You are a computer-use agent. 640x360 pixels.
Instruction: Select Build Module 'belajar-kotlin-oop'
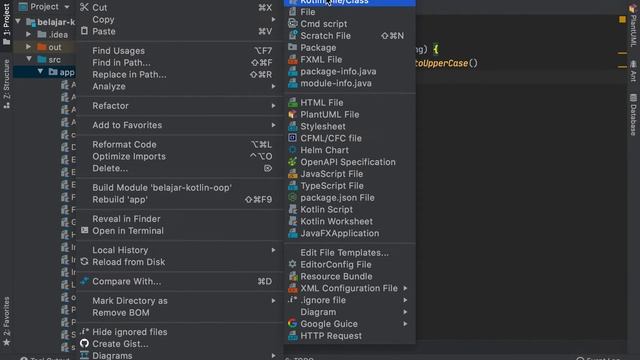(x=179, y=188)
